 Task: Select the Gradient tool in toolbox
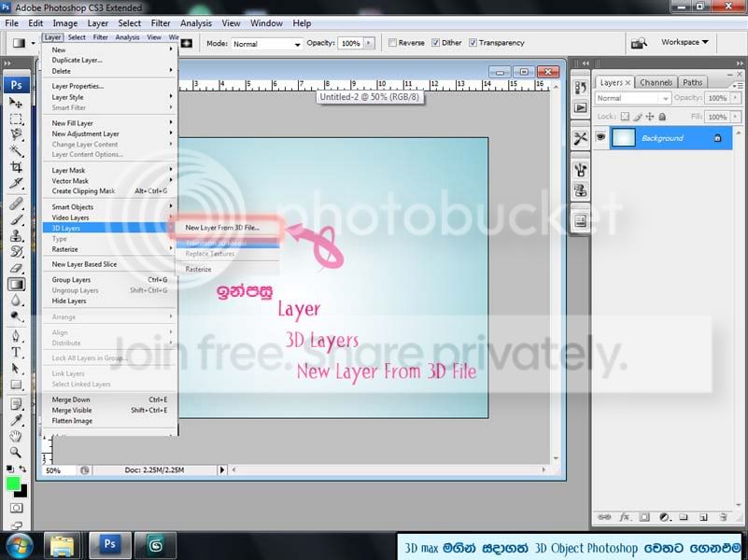[x=16, y=284]
